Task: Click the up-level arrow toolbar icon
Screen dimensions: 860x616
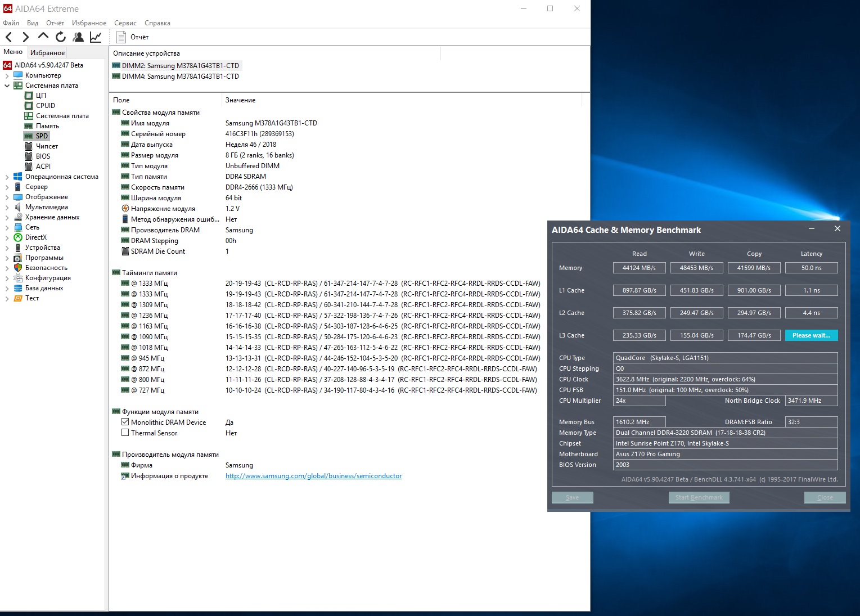Action: click(43, 37)
